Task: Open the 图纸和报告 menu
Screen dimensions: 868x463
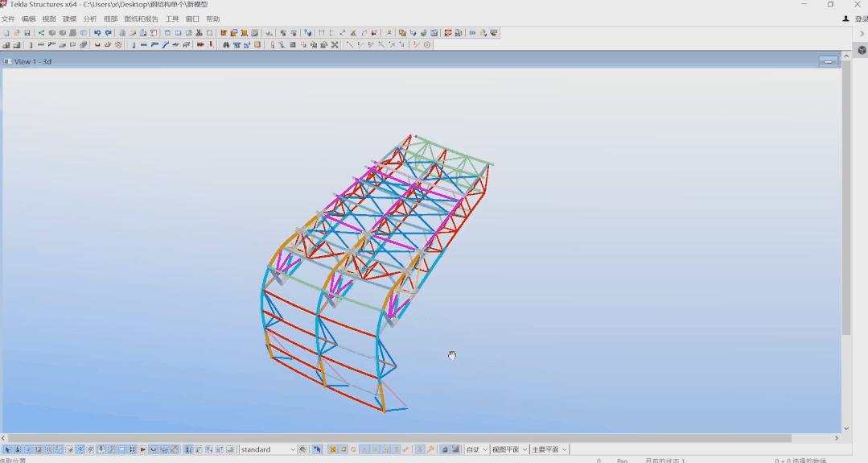Action: pos(141,19)
